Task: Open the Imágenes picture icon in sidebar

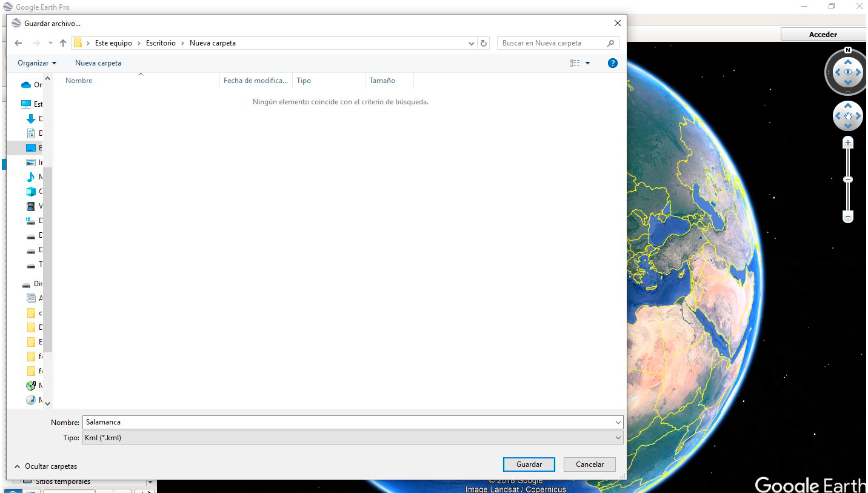Action: tap(31, 163)
